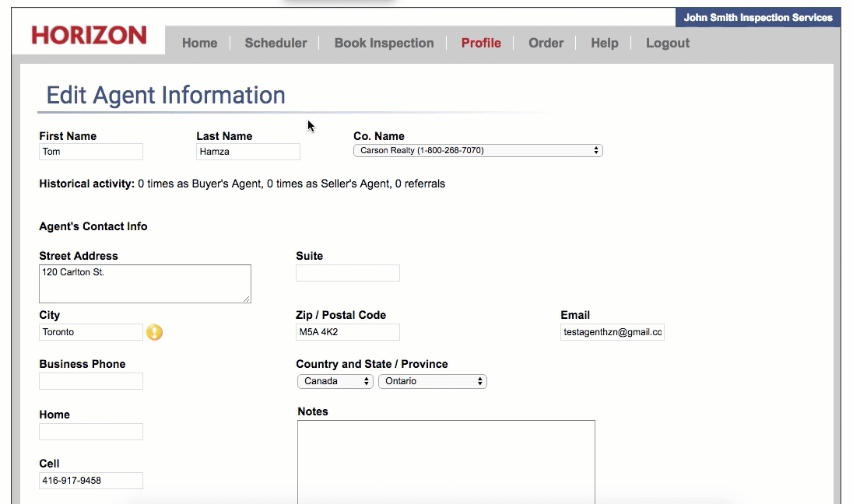Click the HORIZON logo
This screenshot has width=853, height=504.
[x=90, y=35]
